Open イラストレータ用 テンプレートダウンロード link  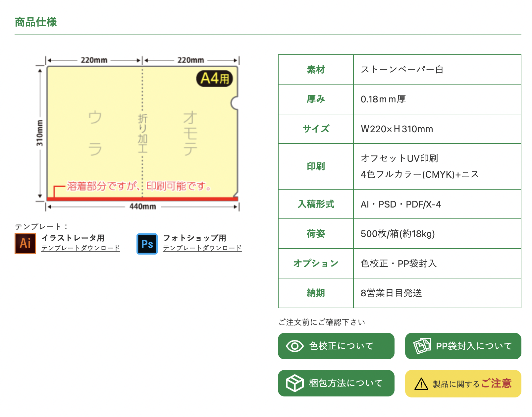(80, 248)
